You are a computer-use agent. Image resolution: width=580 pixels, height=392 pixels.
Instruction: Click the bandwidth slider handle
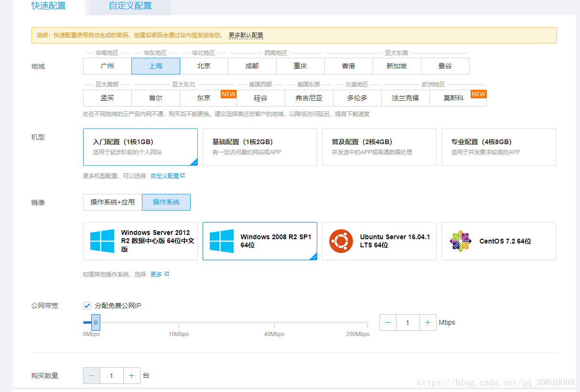coord(96,323)
